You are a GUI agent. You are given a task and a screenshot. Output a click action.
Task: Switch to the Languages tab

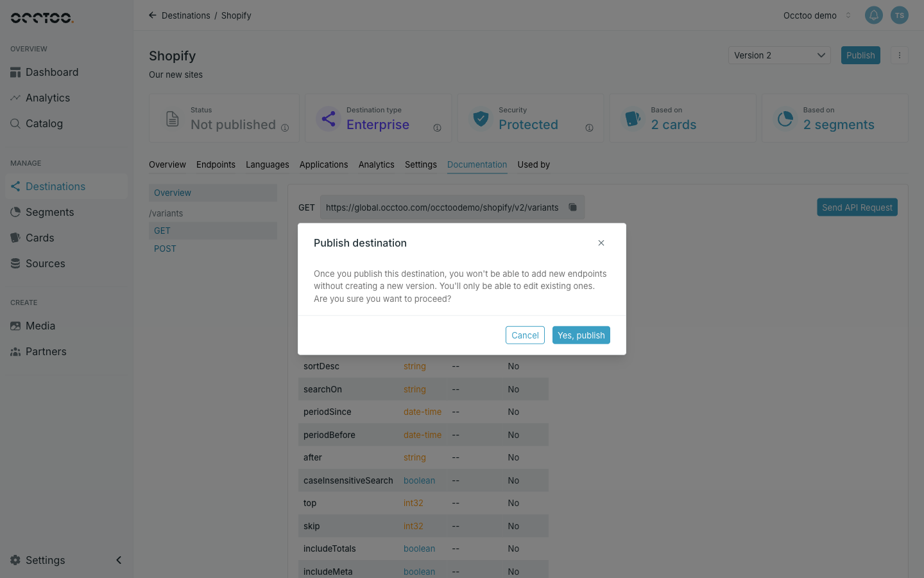click(268, 164)
